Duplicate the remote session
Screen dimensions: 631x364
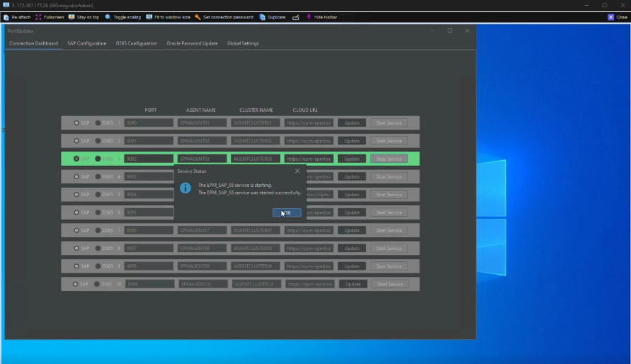[x=263, y=17]
